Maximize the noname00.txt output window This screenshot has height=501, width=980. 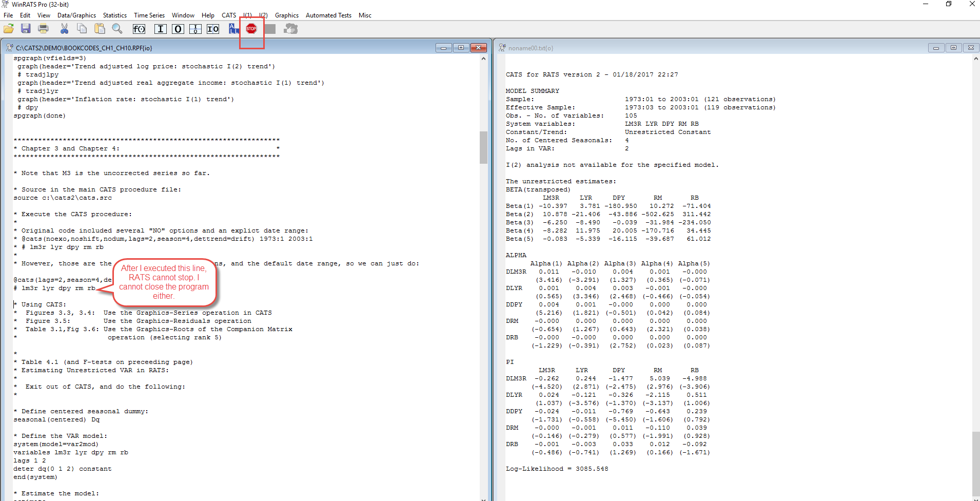coord(953,48)
